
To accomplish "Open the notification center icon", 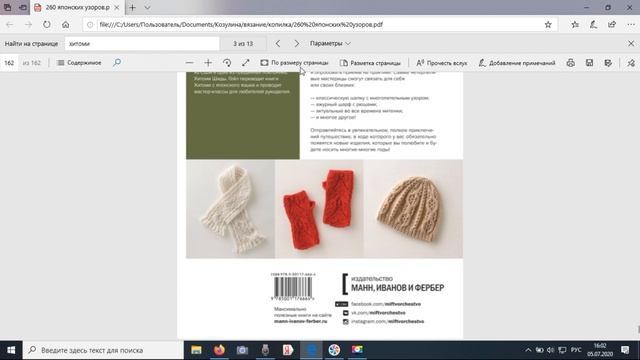I will [x=625, y=350].
